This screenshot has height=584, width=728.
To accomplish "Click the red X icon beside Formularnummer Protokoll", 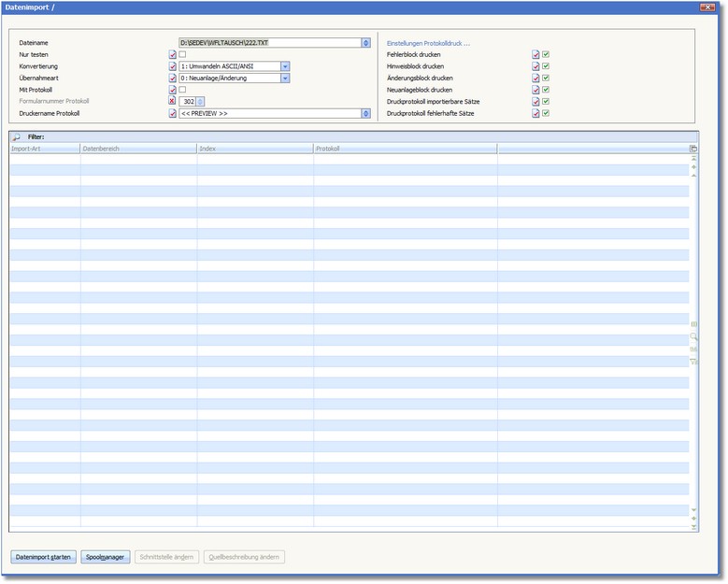I will 172,101.
